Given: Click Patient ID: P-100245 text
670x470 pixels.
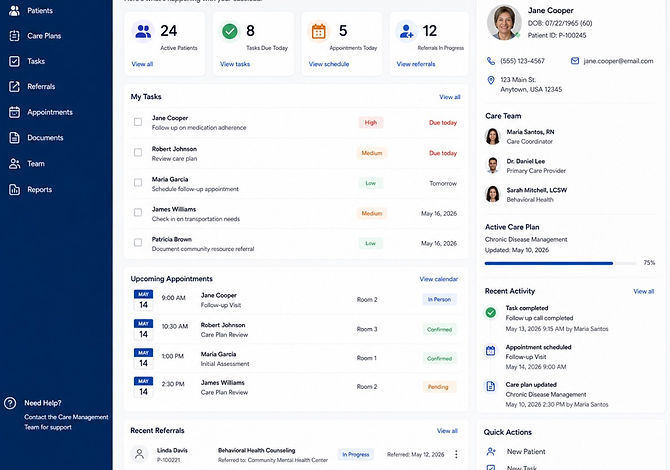Looking at the screenshot, I should 557,35.
